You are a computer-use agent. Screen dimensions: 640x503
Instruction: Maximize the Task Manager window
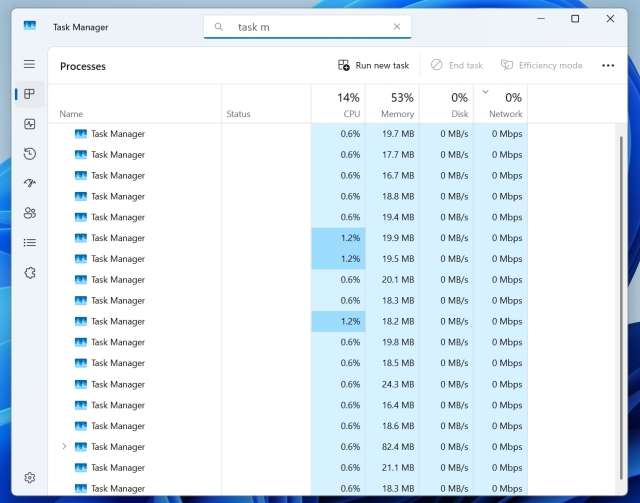pos(575,19)
